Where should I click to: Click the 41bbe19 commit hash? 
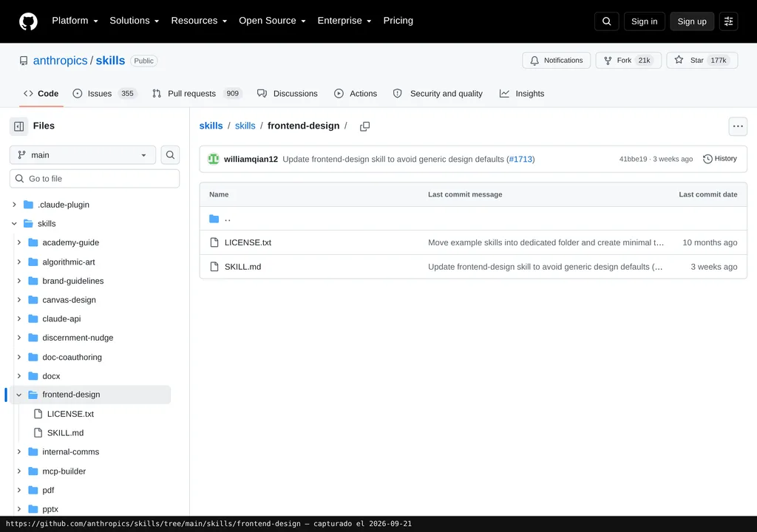click(x=633, y=159)
